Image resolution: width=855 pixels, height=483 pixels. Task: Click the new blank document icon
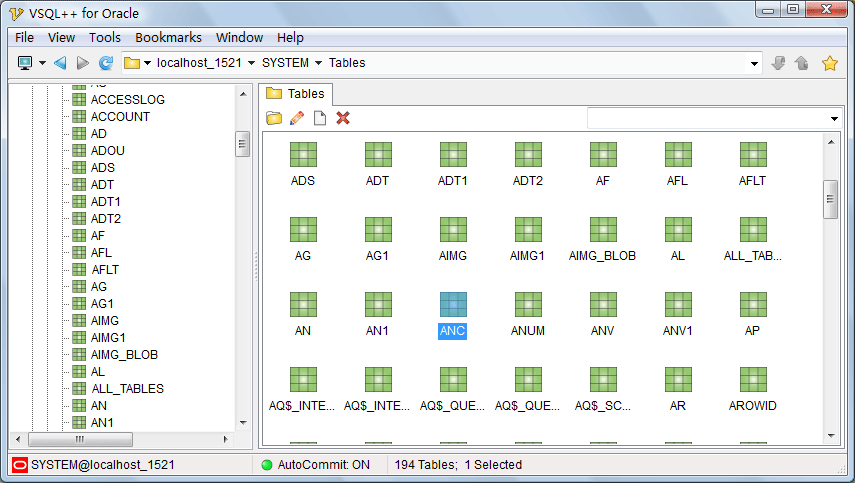click(x=320, y=118)
